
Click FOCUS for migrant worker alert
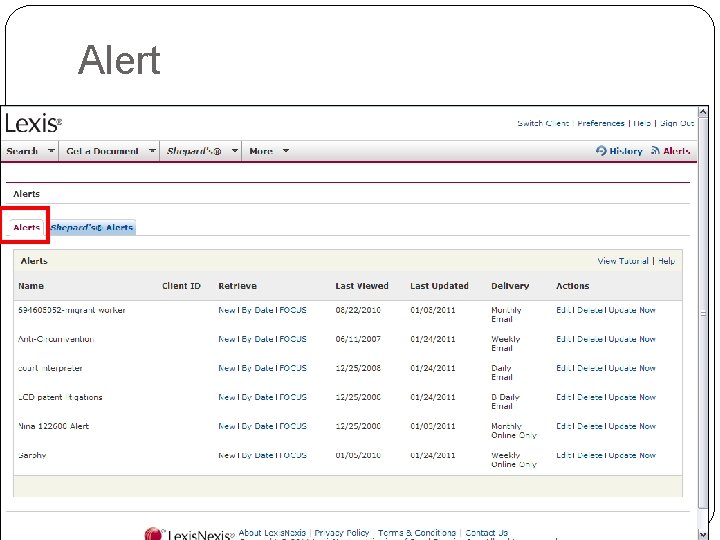(x=292, y=310)
